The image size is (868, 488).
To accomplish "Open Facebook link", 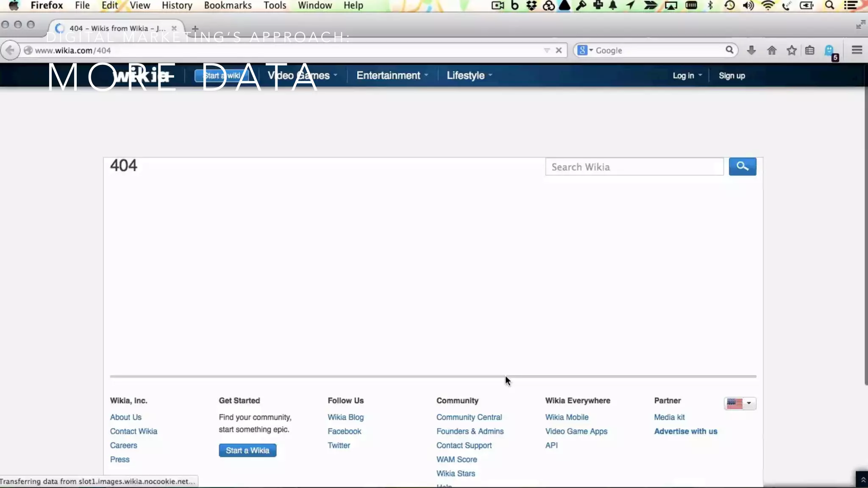I will (x=344, y=431).
